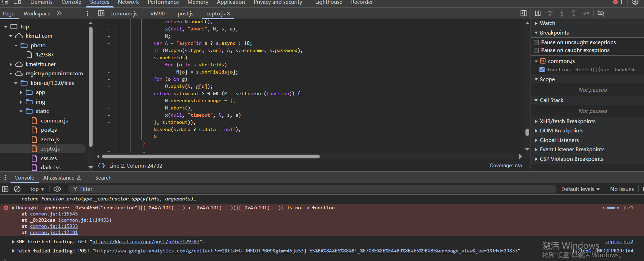Click the pause script execution icon

pos(538,13)
